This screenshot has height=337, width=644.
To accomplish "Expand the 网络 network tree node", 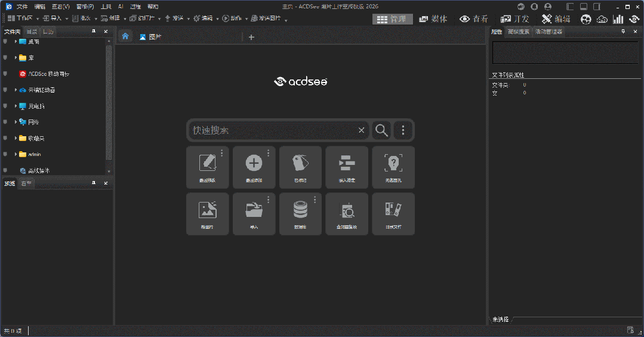I will coord(16,122).
